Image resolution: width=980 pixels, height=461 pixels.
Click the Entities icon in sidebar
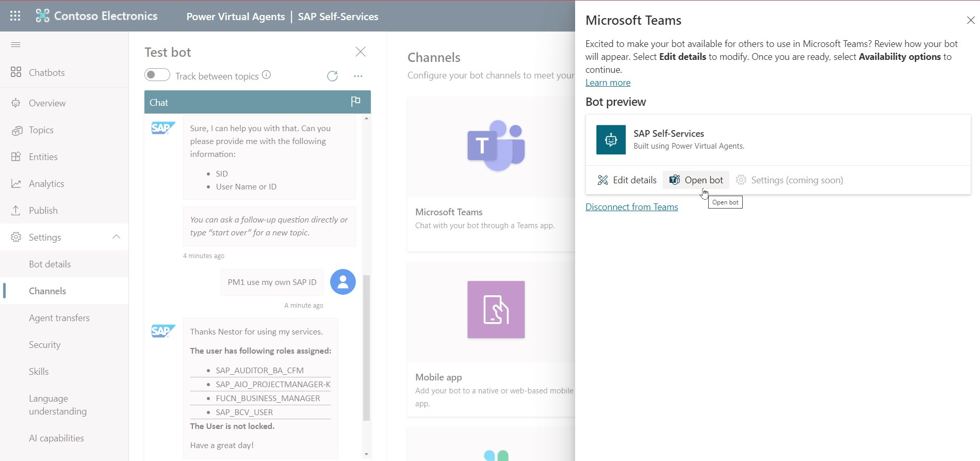click(16, 157)
